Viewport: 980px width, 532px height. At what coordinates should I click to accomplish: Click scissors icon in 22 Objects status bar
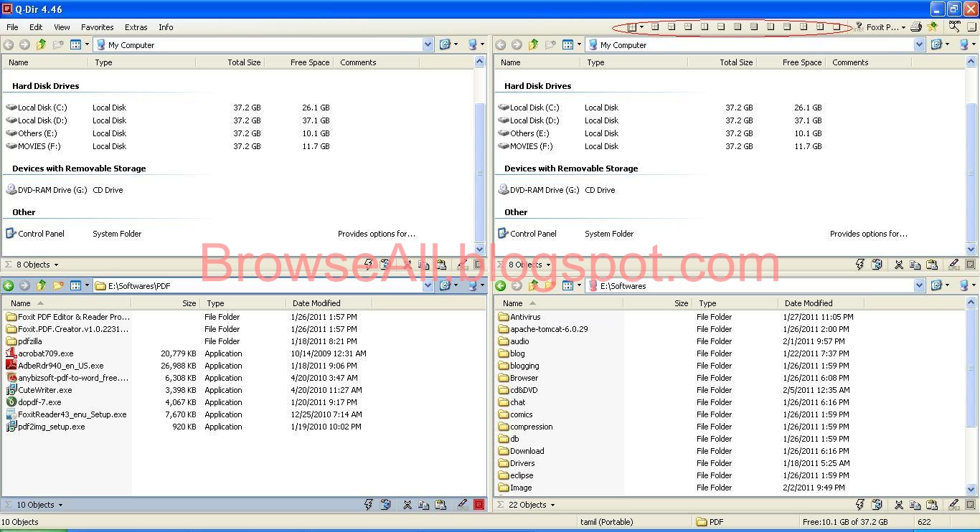point(899,505)
